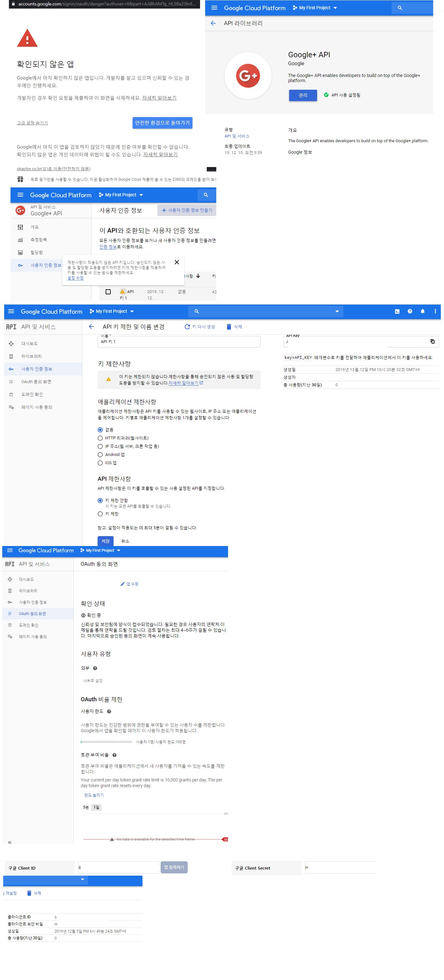Open 도메인 확인 in the API key page sidebar
The width and height of the screenshot is (444, 980).
32,395
